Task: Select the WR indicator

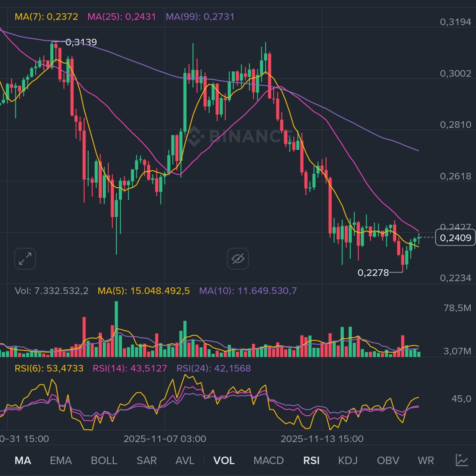Action: (425, 460)
